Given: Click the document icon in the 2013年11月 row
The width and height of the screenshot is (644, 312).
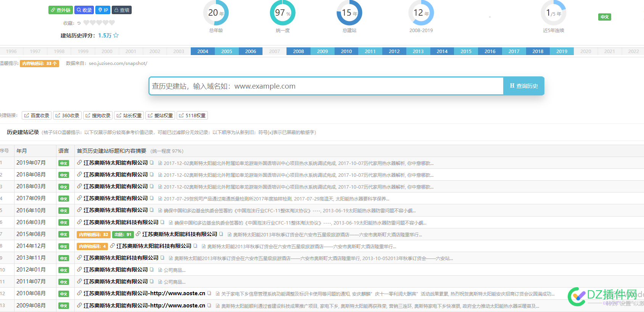Looking at the screenshot, I should pyautogui.click(x=171, y=258).
